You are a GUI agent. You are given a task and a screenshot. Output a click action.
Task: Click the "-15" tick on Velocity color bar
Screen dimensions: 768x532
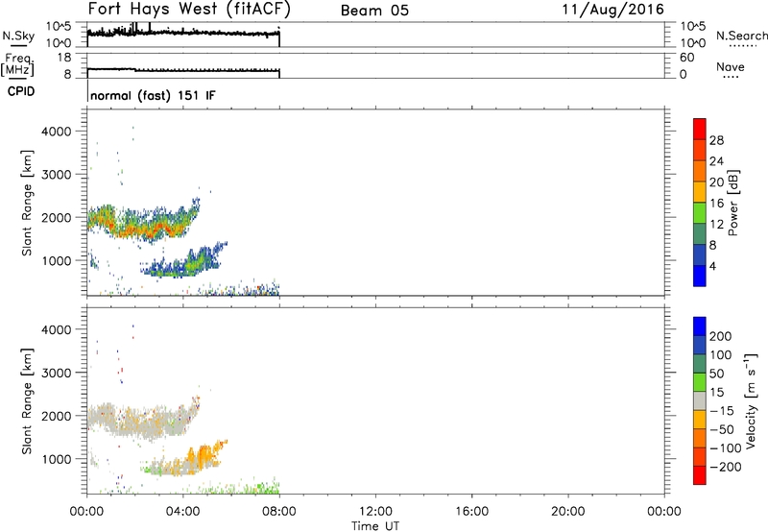coord(721,411)
